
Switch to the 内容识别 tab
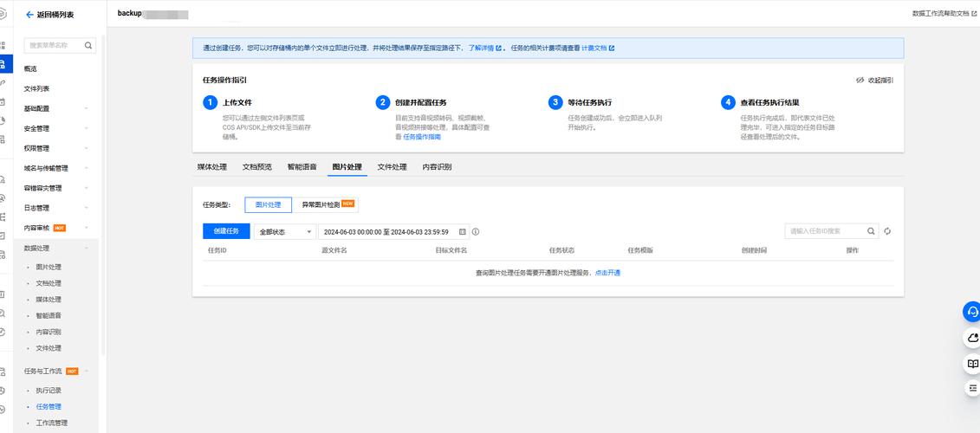pos(437,167)
